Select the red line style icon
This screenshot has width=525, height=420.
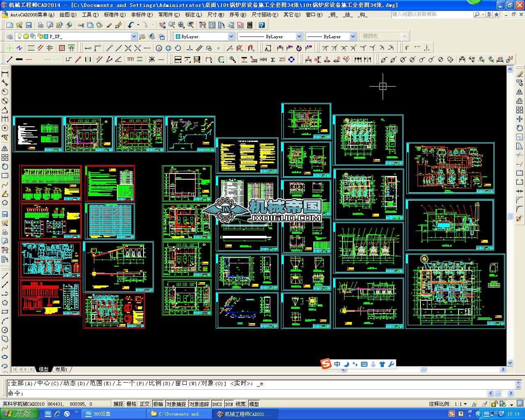click(x=29, y=59)
